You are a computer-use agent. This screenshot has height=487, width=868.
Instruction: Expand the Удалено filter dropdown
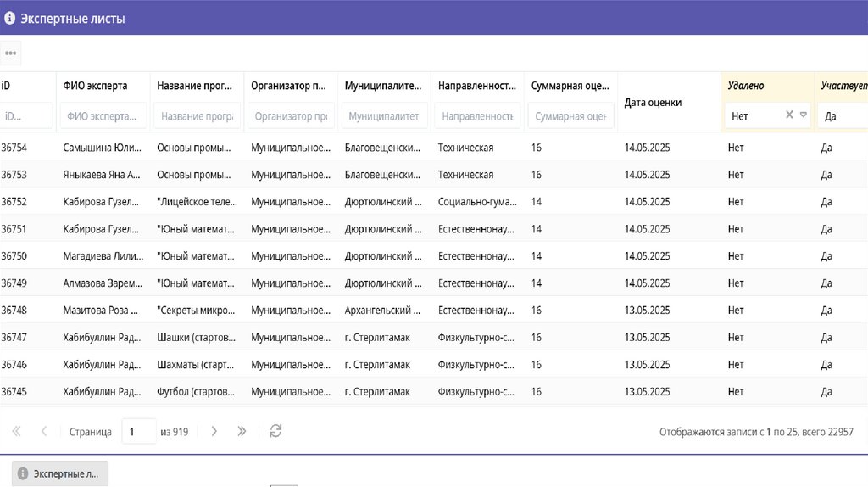pyautogui.click(x=804, y=115)
